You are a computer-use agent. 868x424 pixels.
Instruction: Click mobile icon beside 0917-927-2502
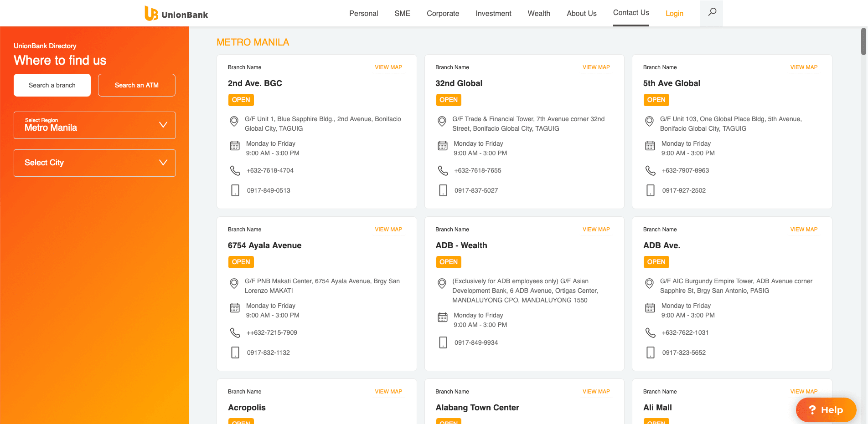click(651, 190)
